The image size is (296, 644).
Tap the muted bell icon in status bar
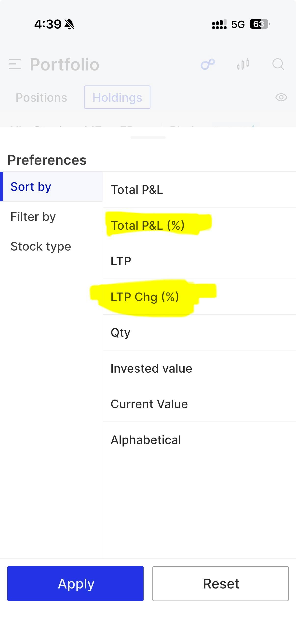click(x=69, y=24)
